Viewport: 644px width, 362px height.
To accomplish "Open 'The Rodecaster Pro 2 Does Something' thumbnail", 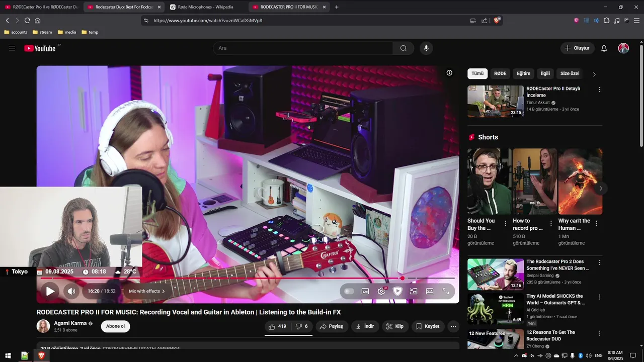I will 496,275.
